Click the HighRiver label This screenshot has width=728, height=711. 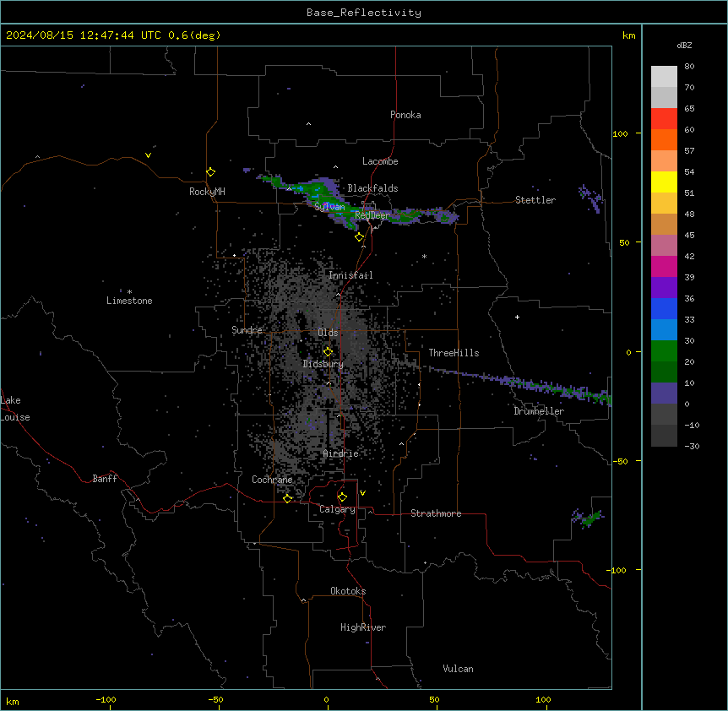pos(363,627)
